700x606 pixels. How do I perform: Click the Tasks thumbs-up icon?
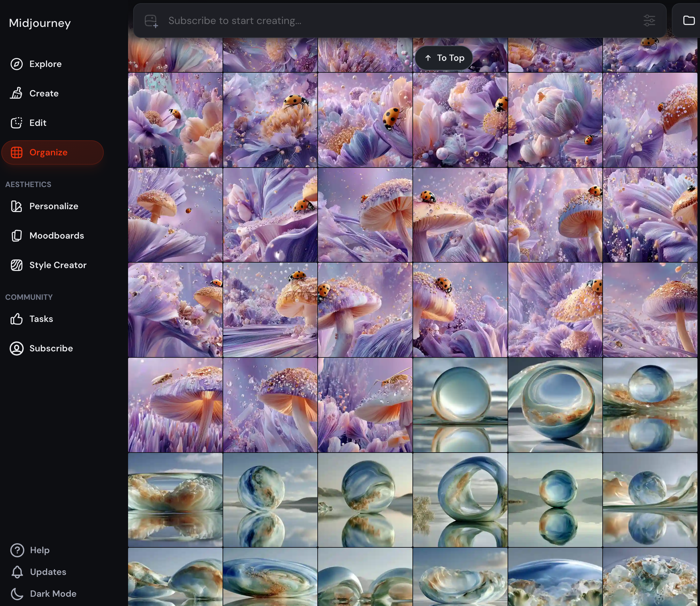pos(16,319)
